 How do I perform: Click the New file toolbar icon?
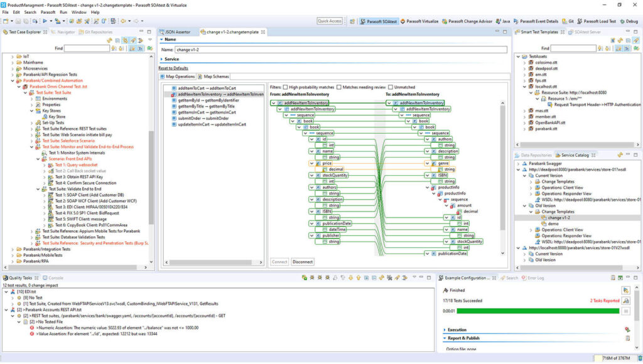pos(6,21)
